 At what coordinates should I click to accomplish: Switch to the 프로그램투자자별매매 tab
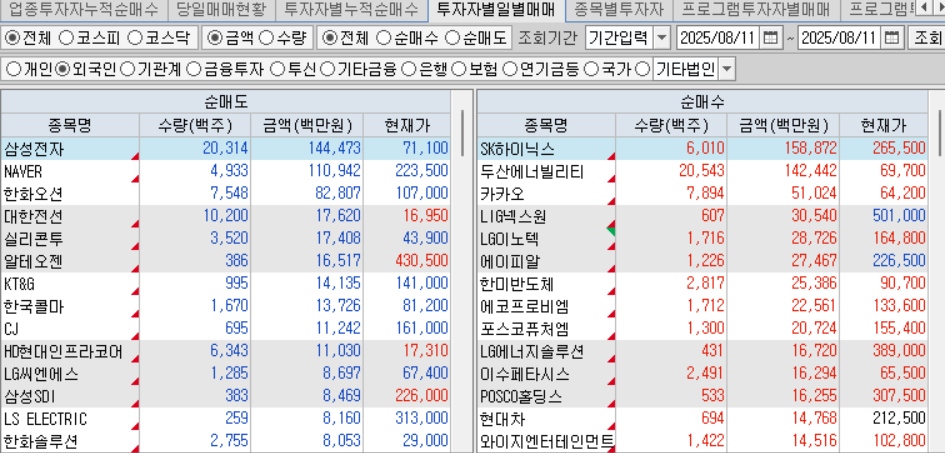coord(756,9)
